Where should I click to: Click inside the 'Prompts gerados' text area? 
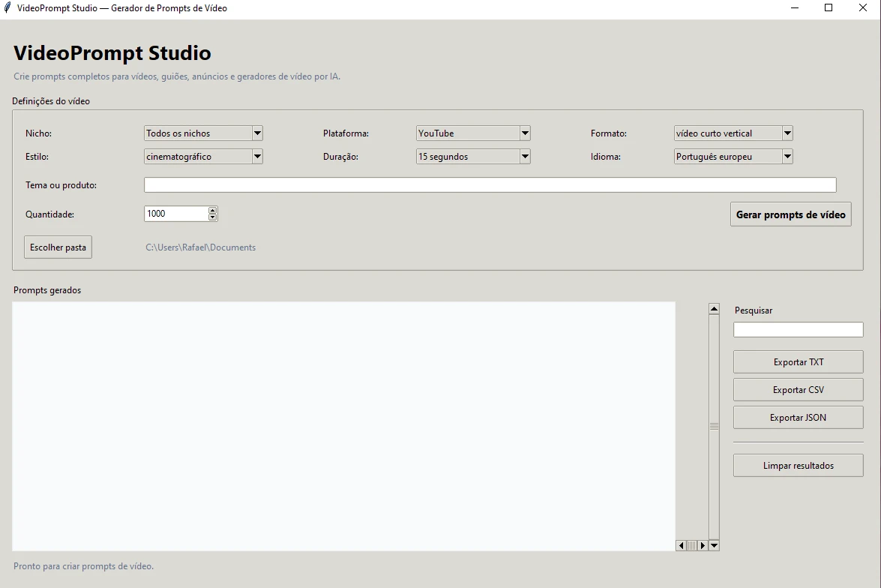(343, 426)
